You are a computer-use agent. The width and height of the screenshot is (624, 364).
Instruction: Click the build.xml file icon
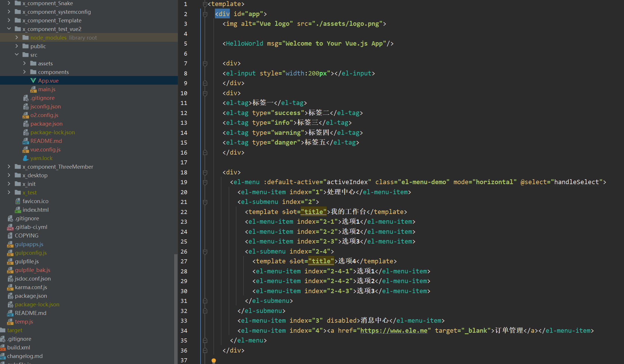click(x=3, y=348)
